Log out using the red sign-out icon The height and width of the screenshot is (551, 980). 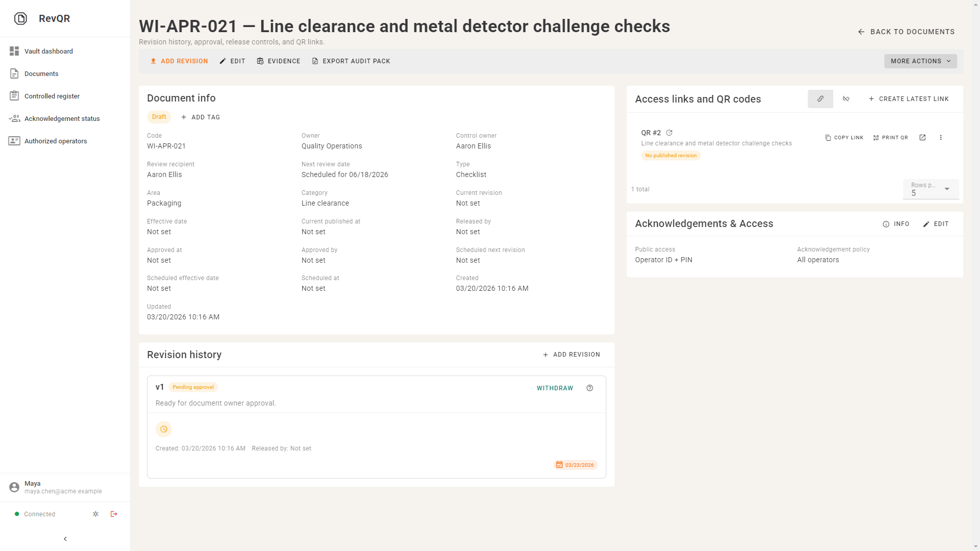[114, 514]
